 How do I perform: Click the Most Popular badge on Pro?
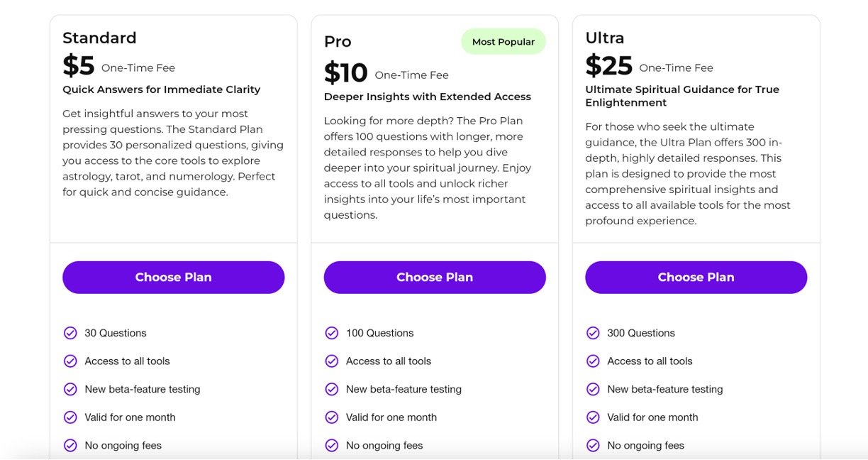pos(503,42)
